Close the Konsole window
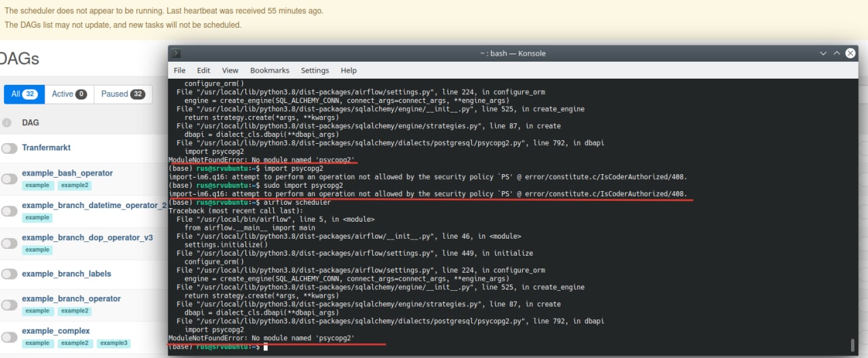 (850, 54)
